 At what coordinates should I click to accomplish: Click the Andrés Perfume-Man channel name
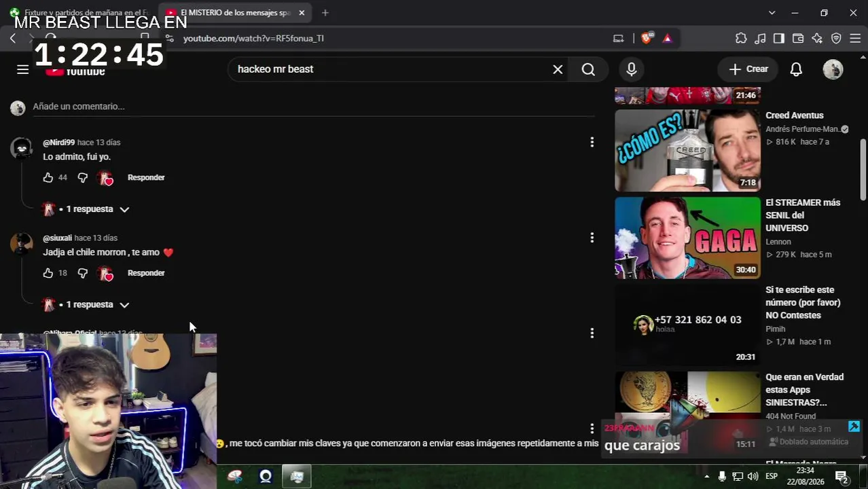coord(803,129)
